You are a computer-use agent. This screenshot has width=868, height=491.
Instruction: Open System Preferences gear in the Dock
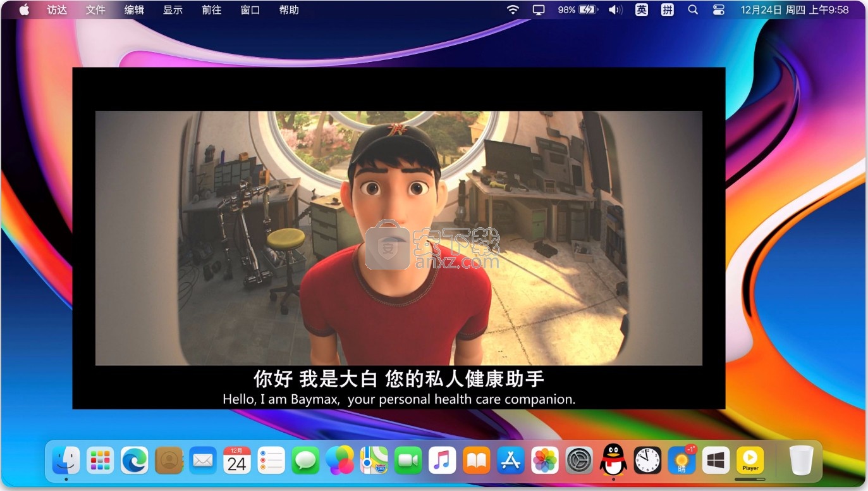(579, 460)
